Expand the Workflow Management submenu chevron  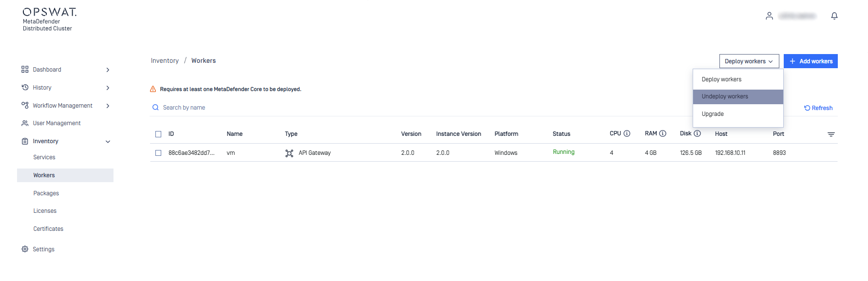(x=108, y=106)
